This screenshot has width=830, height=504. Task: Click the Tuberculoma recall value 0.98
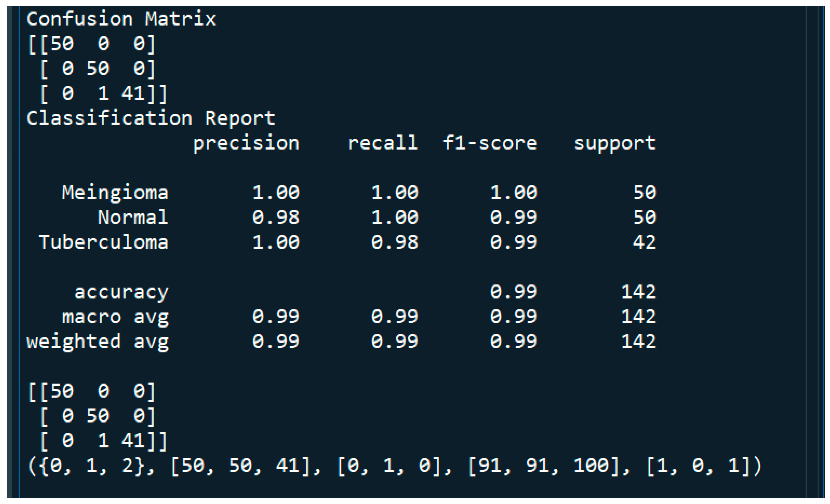tap(395, 242)
